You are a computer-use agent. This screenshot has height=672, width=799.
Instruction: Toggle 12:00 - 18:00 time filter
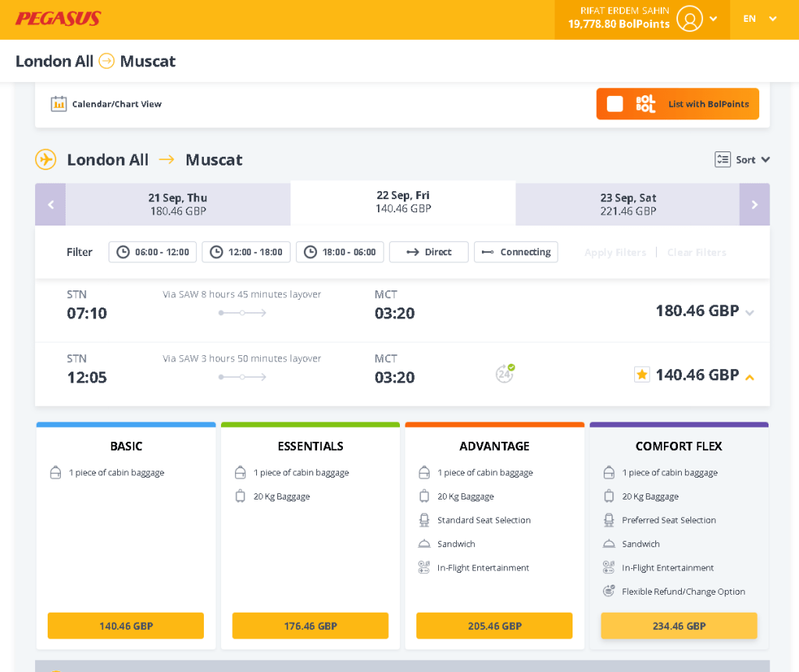246,252
